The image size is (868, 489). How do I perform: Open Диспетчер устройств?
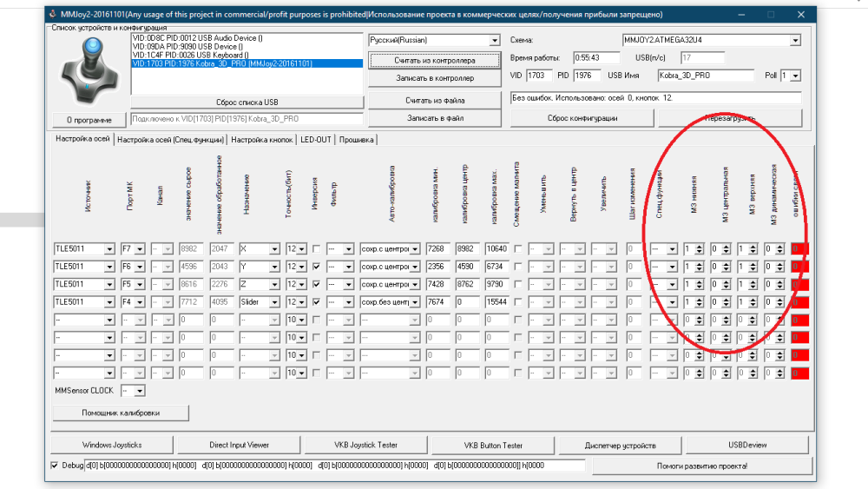(620, 445)
